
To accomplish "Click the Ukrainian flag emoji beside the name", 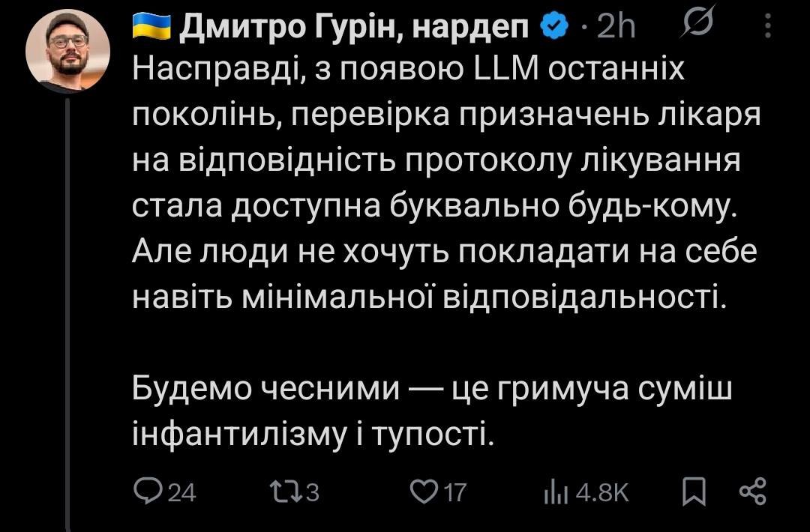I will (151, 27).
